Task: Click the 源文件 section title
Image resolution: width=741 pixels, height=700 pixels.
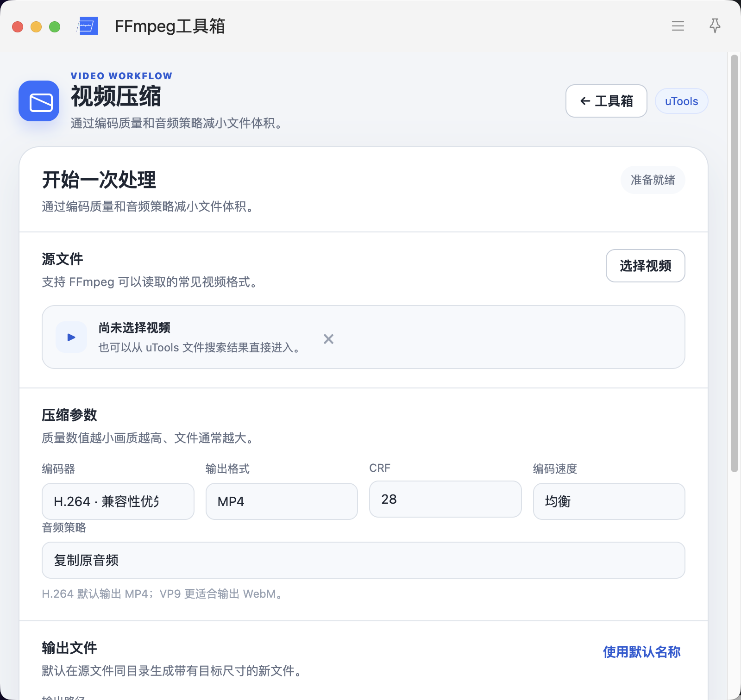Action: click(63, 259)
